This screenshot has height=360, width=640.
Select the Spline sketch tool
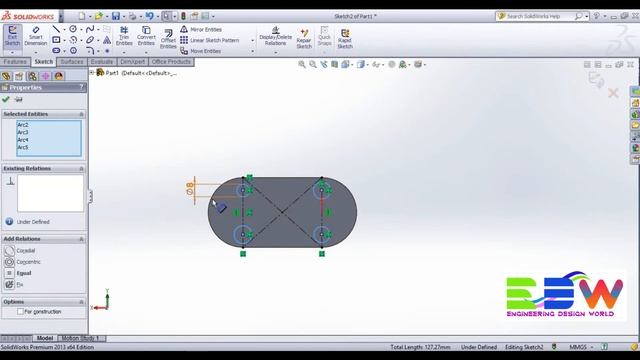pyautogui.click(x=90, y=29)
